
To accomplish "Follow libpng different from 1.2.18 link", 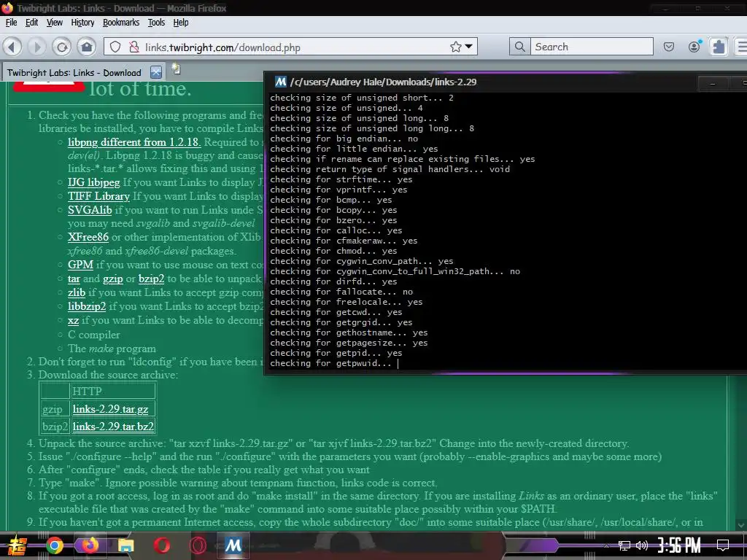I will [x=134, y=142].
